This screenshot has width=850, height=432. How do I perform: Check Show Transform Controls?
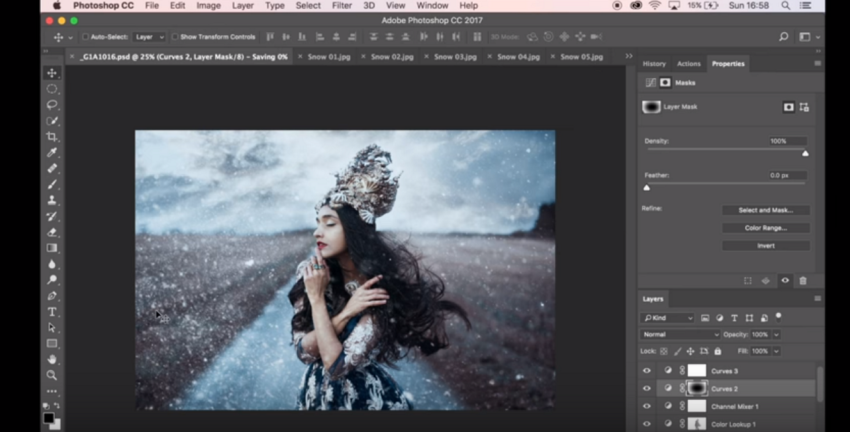point(175,37)
